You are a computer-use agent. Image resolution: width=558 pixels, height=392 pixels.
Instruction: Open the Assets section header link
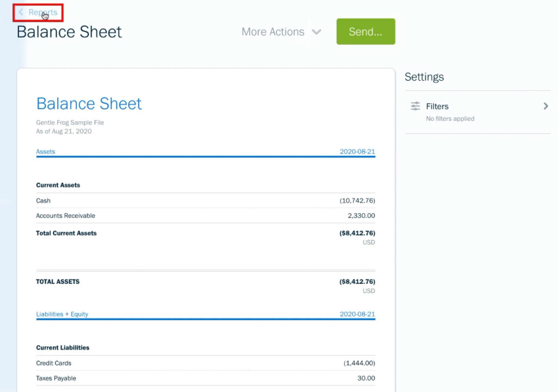[x=45, y=151]
